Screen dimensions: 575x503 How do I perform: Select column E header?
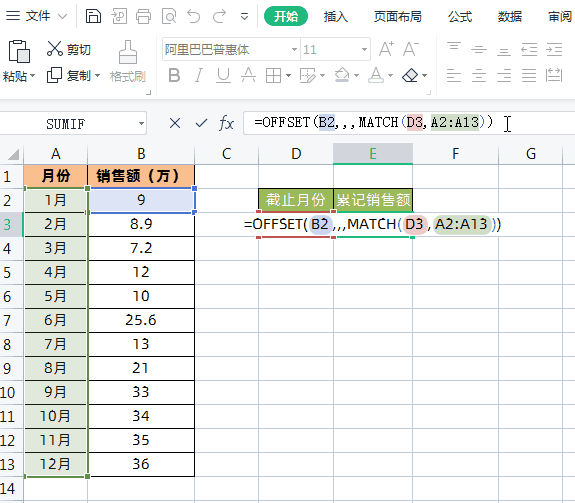373,154
